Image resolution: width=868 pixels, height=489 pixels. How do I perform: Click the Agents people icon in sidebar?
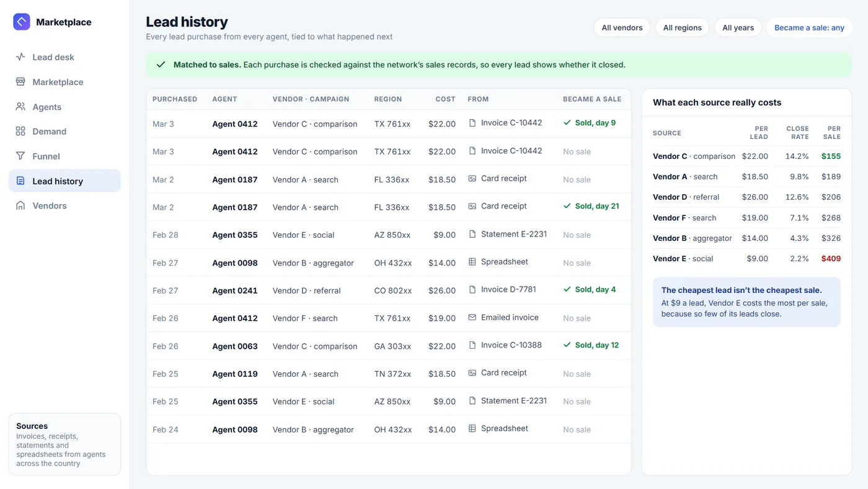pyautogui.click(x=20, y=107)
